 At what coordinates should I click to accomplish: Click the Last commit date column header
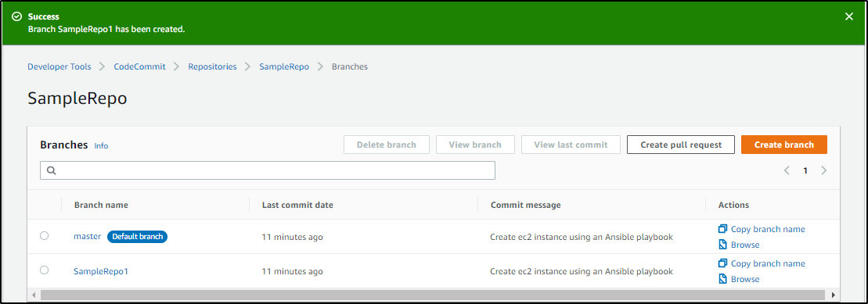pyautogui.click(x=298, y=205)
